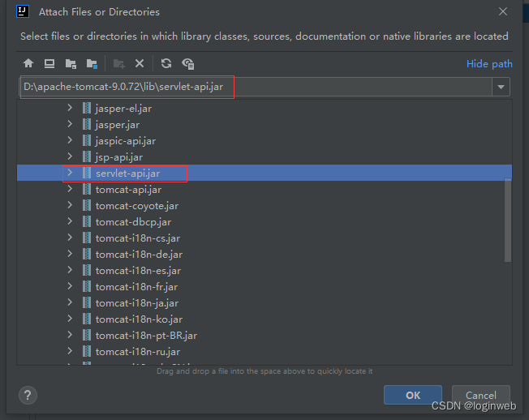Click the jar icon for jsp-api.jar

click(87, 156)
